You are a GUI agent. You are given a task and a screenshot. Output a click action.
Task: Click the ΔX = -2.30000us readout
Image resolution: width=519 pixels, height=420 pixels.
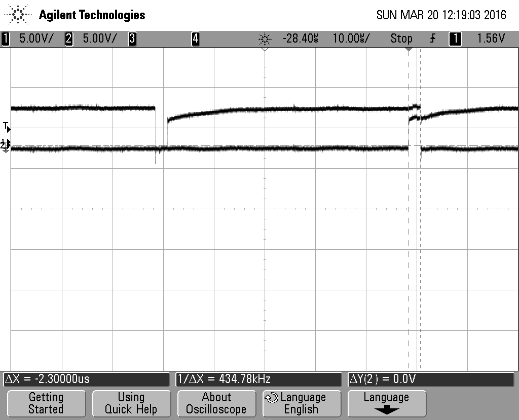[86, 379]
